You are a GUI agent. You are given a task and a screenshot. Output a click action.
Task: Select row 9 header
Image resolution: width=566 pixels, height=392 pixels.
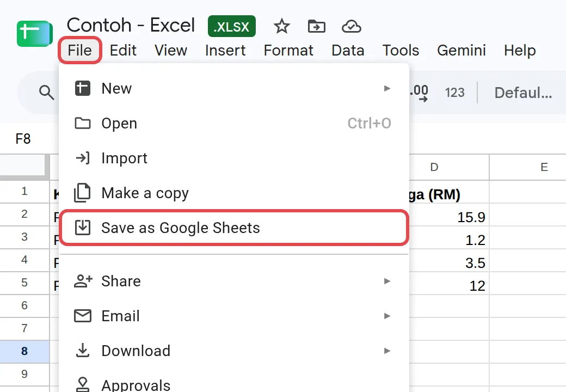[x=24, y=375]
